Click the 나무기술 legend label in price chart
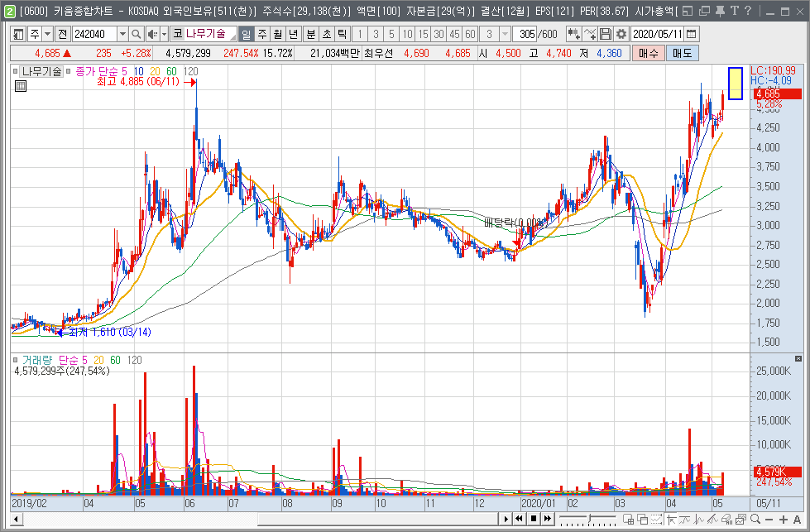 click(41, 72)
